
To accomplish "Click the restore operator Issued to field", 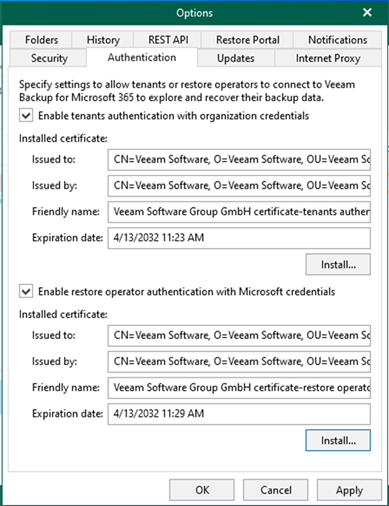I will (x=239, y=335).
